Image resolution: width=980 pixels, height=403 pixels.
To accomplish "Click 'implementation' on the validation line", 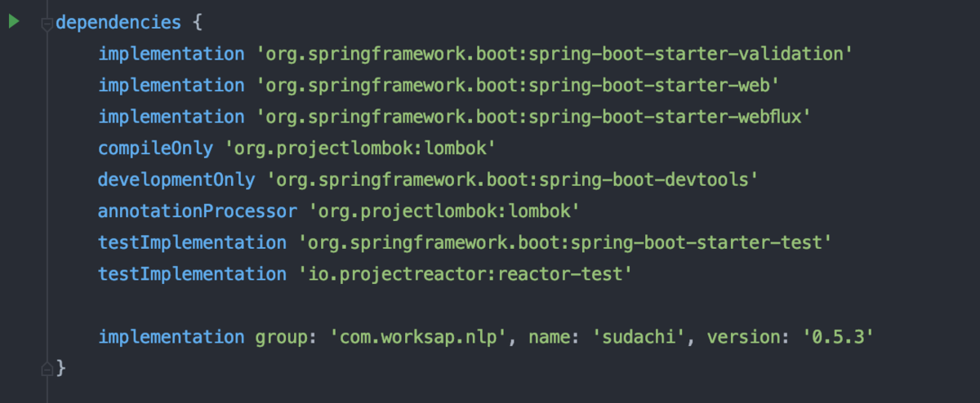I will point(171,54).
